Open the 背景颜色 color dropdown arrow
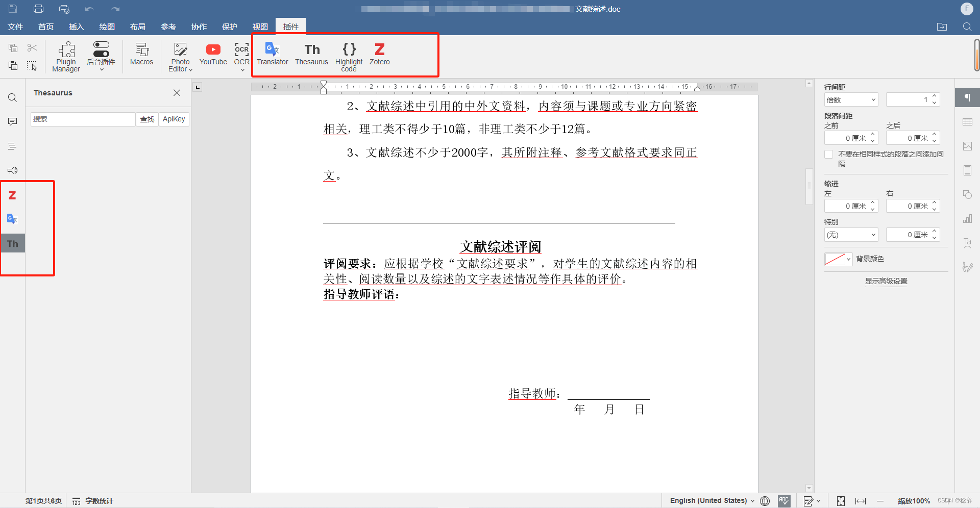Image resolution: width=980 pixels, height=508 pixels. (x=849, y=259)
